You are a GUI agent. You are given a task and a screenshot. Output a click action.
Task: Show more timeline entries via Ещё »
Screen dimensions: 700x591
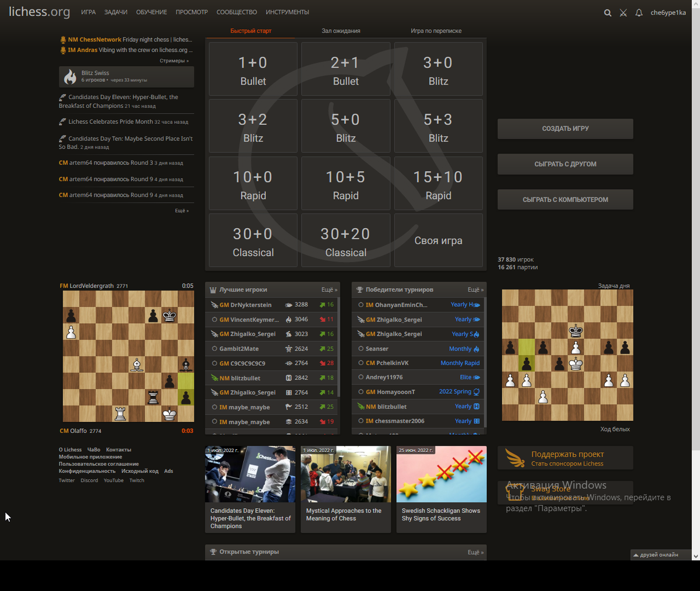click(181, 211)
